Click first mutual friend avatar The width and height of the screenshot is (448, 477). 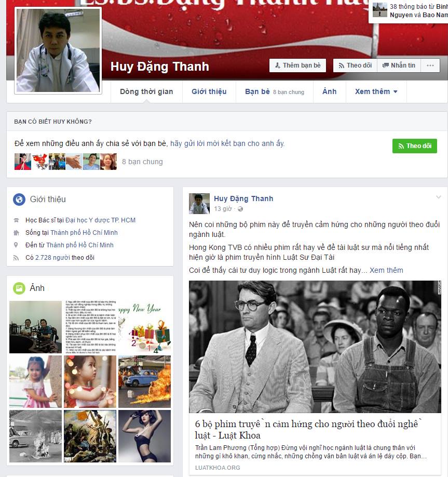22,162
